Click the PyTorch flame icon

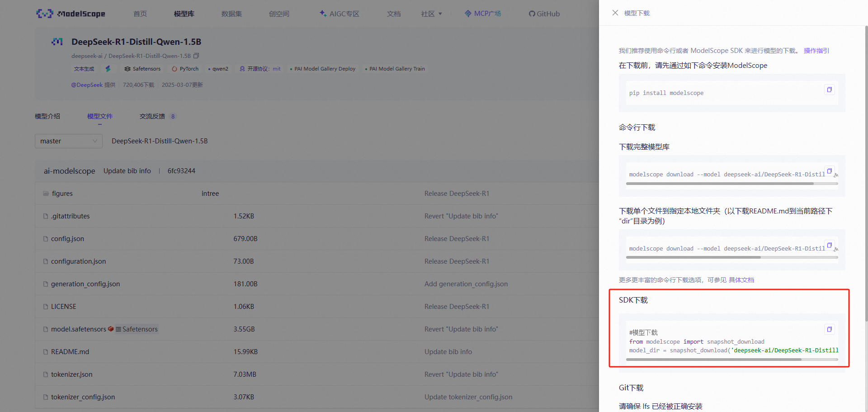[175, 69]
